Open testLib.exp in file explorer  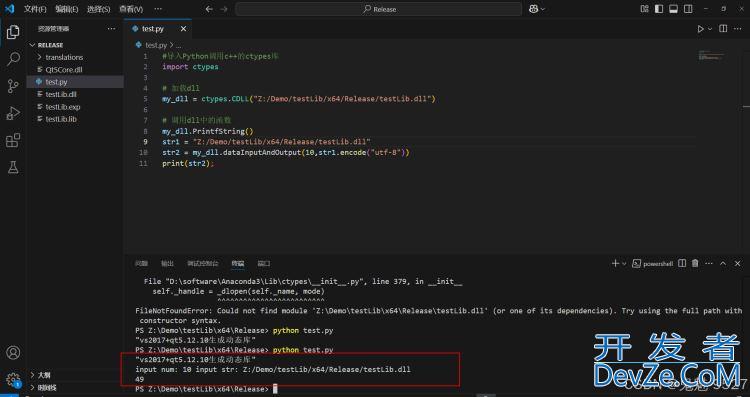pyautogui.click(x=76, y=107)
